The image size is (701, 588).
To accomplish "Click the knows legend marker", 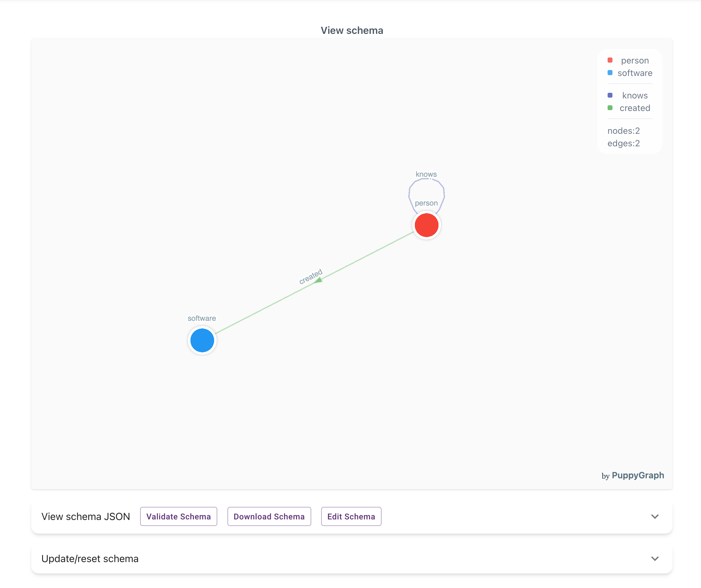I will pyautogui.click(x=610, y=95).
